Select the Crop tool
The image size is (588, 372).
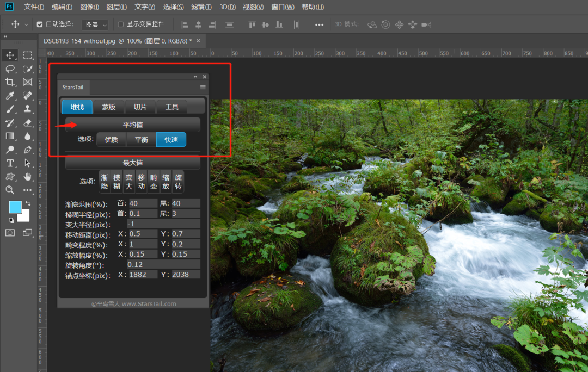tap(10, 82)
